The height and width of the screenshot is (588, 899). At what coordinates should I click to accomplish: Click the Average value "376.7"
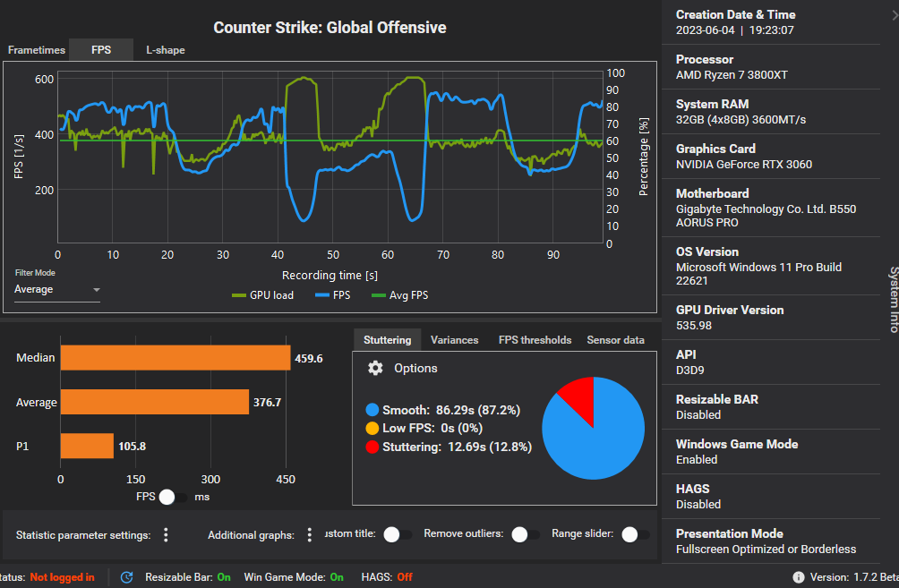coord(267,403)
